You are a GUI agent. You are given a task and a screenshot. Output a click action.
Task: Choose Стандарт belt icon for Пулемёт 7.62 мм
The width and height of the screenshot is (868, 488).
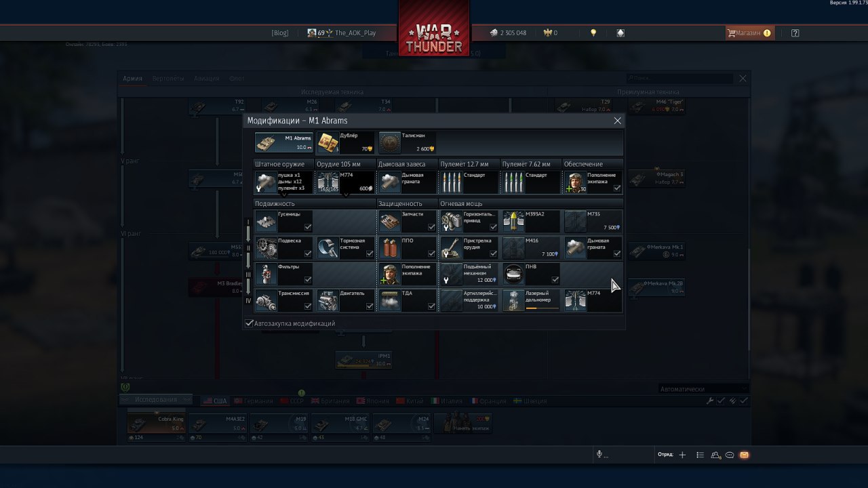513,182
